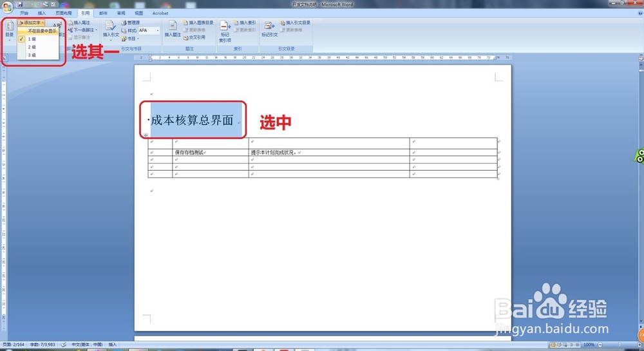
Task: Click 插入索引 insert index
Action: click(245, 23)
